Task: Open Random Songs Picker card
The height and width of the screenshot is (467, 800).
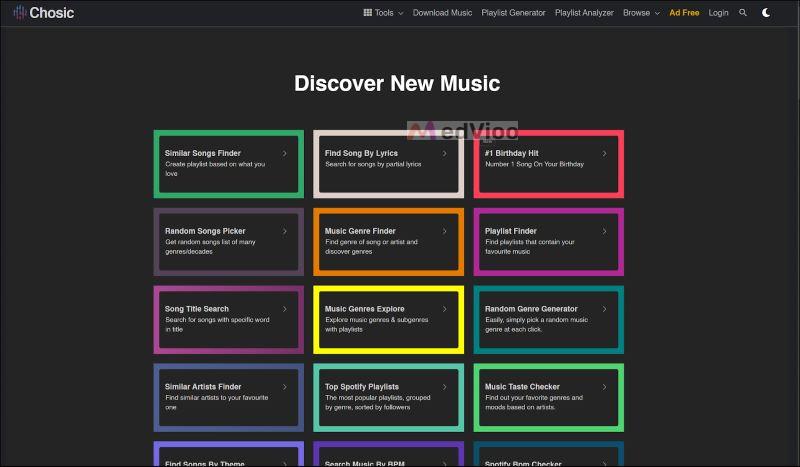Action: tap(229, 241)
